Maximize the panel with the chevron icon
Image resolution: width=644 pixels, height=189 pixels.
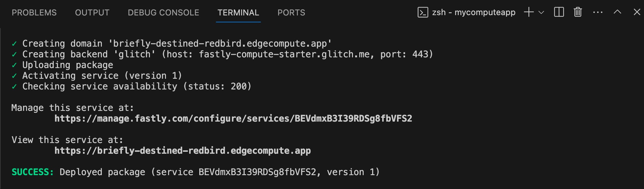[617, 12]
